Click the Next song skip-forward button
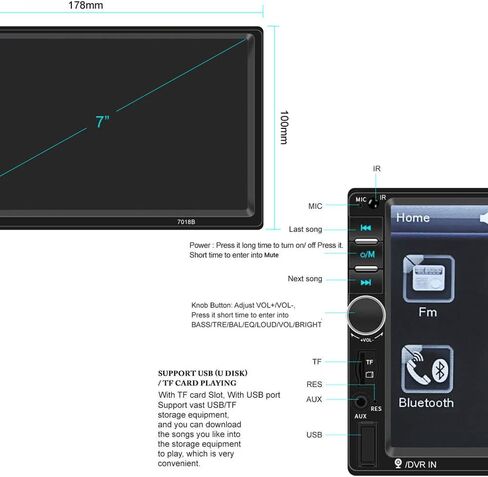Viewport: 488px width, 477px height. coord(366,283)
